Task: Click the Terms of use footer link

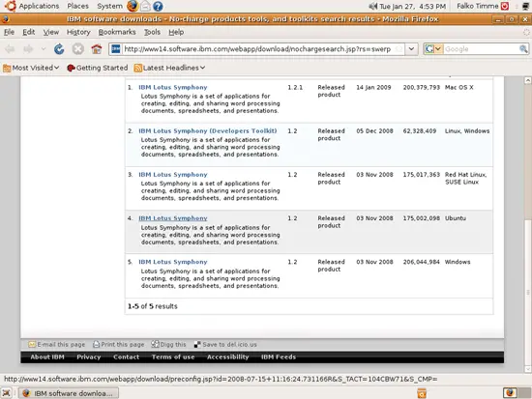Action: (173, 356)
